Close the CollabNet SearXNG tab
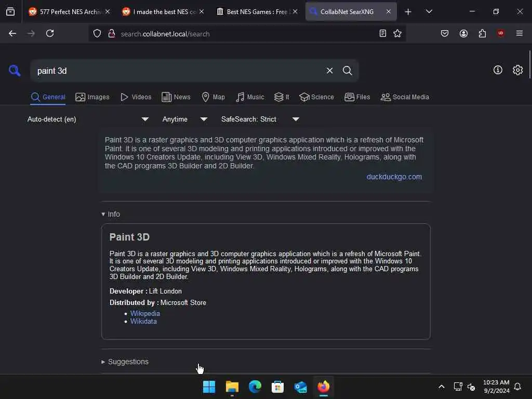This screenshot has height=399, width=532. pyautogui.click(x=389, y=11)
